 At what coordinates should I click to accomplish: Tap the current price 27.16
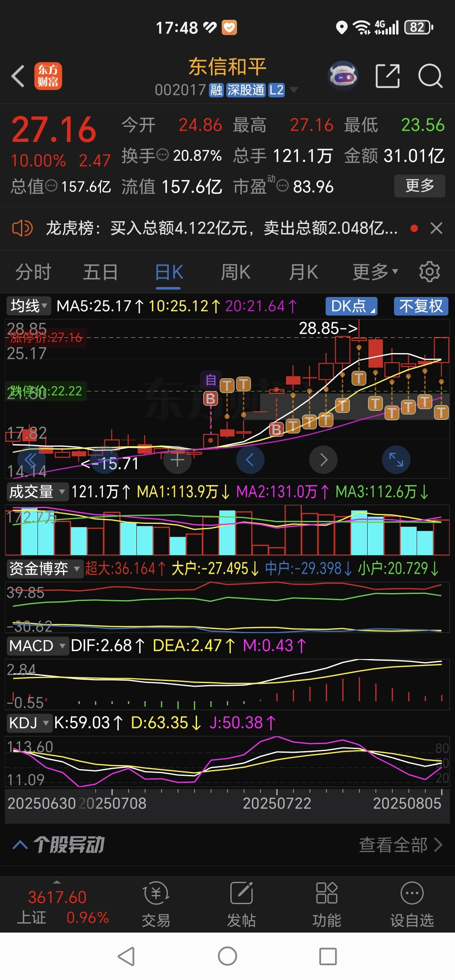(54, 129)
